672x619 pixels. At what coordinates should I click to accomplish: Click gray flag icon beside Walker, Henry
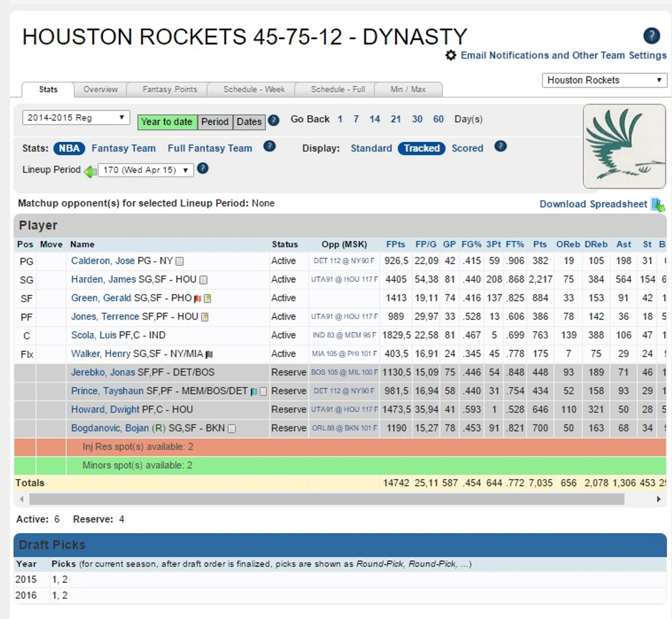pyautogui.click(x=209, y=354)
